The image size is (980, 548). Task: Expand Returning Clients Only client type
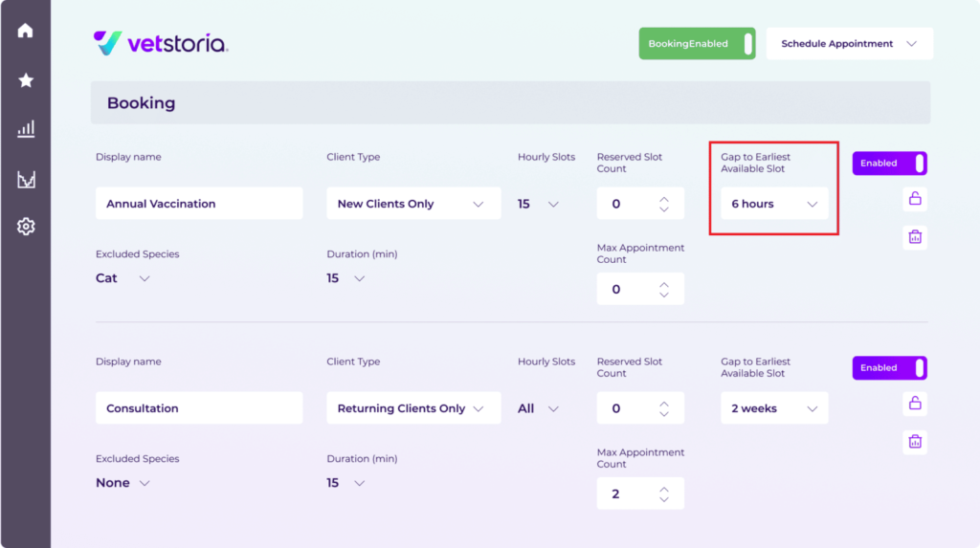[x=412, y=408]
